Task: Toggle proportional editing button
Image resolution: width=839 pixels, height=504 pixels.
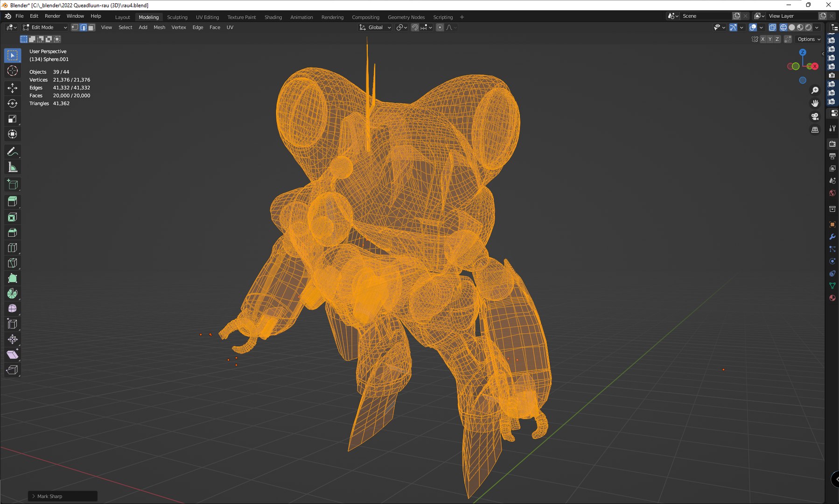Action: pos(440,28)
